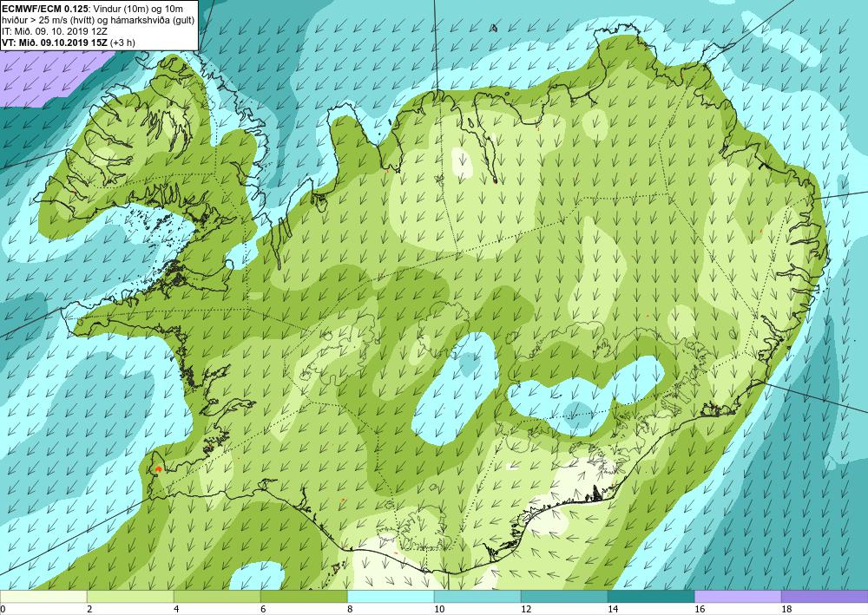Click the "8" scale label
Image resolution: width=868 pixels, height=615 pixels.
coord(350,609)
